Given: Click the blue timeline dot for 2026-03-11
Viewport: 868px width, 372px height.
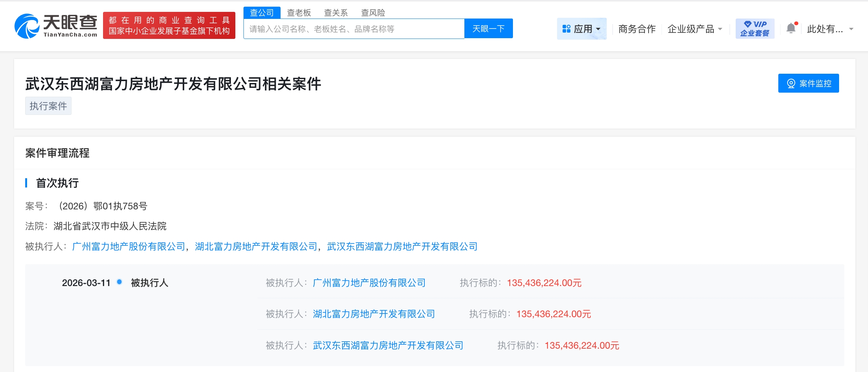Looking at the screenshot, I should point(119,282).
